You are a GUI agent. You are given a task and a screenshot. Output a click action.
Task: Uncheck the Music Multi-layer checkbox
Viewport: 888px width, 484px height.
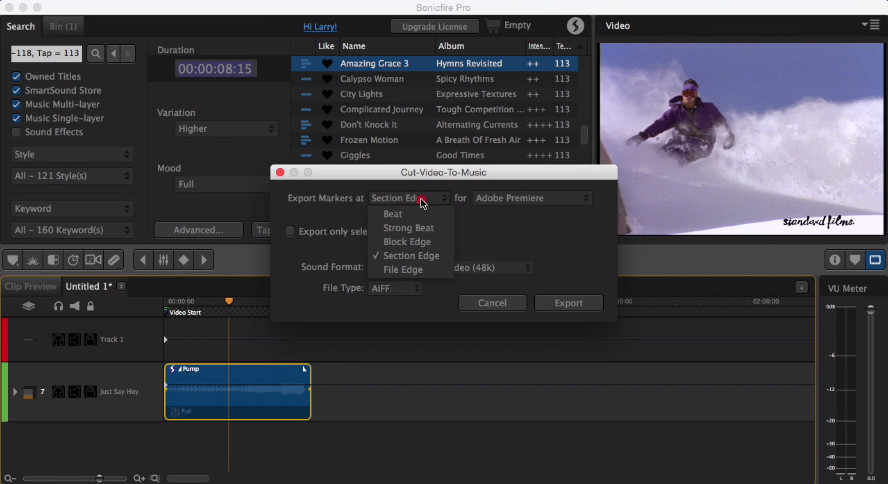[x=16, y=104]
